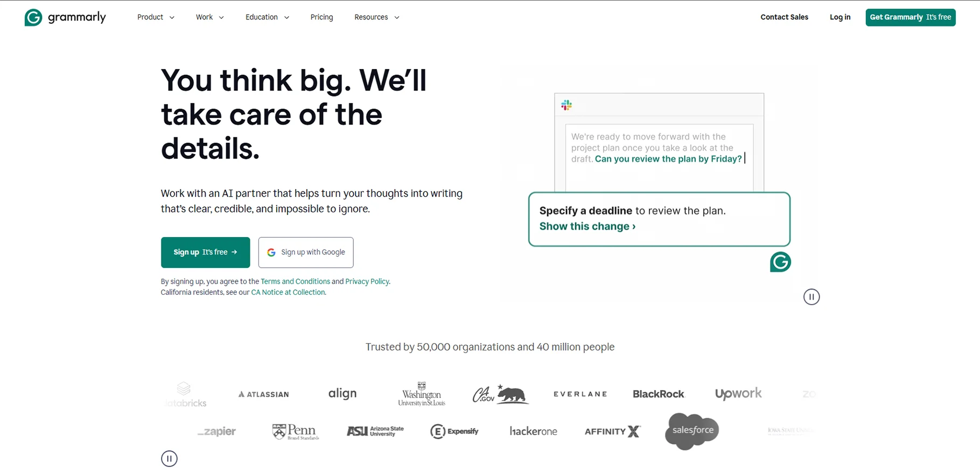Image resolution: width=980 pixels, height=470 pixels.
Task: Pause the logo carousel
Action: pyautogui.click(x=169, y=459)
